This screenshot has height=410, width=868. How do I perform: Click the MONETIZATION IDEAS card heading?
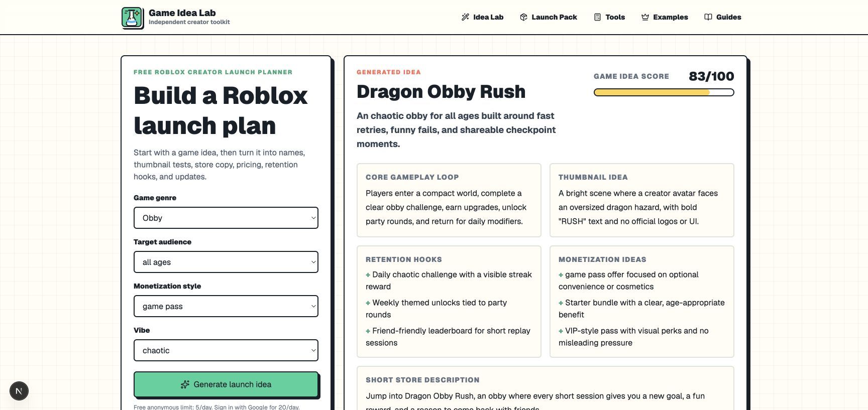(x=602, y=259)
